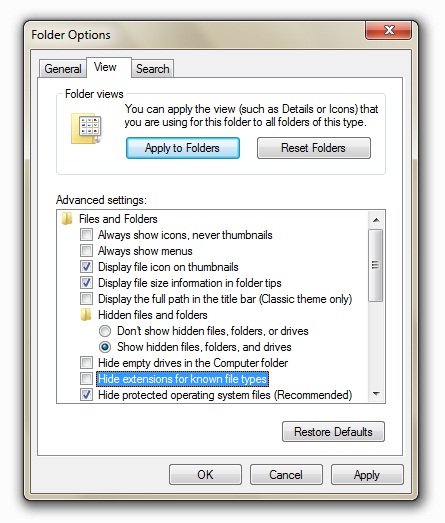Click the Apply to Folders button
This screenshot has height=523, width=445.
183,148
